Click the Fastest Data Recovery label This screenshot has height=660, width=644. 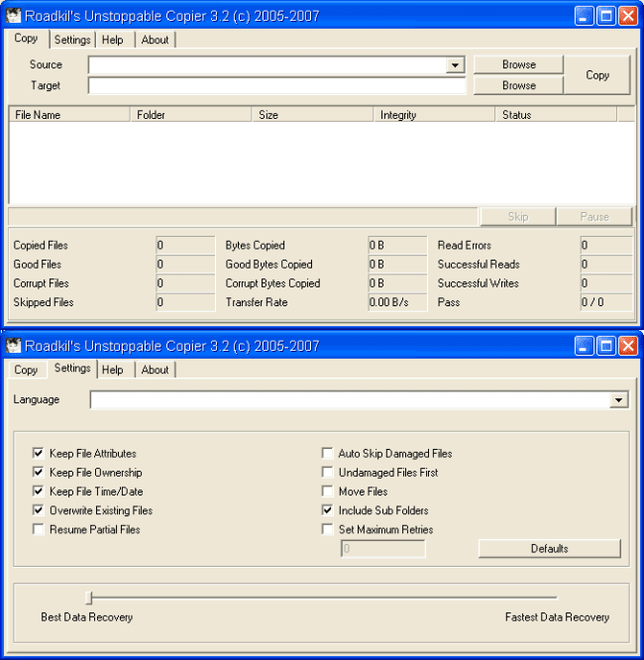pyautogui.click(x=557, y=617)
